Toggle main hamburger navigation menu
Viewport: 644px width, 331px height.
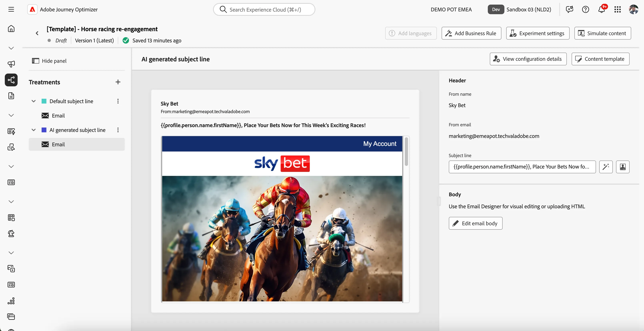(11, 9)
